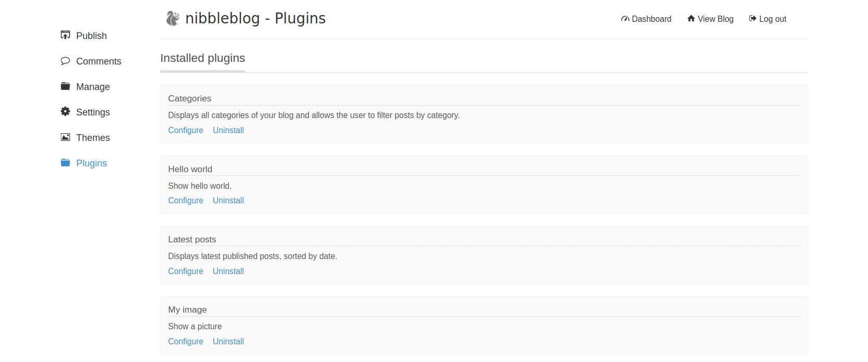Screen dimensions: 868x362
Task: Click the View Blog home icon
Action: [x=691, y=19]
